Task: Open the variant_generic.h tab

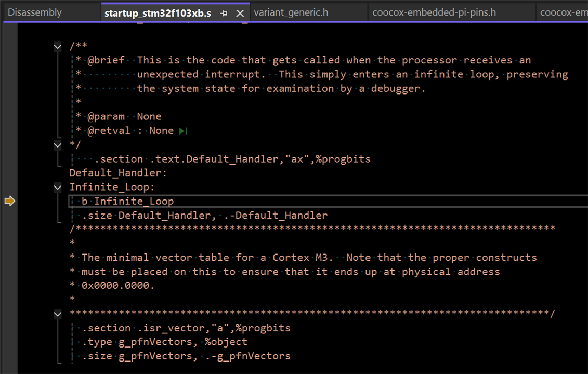Action: coord(291,12)
